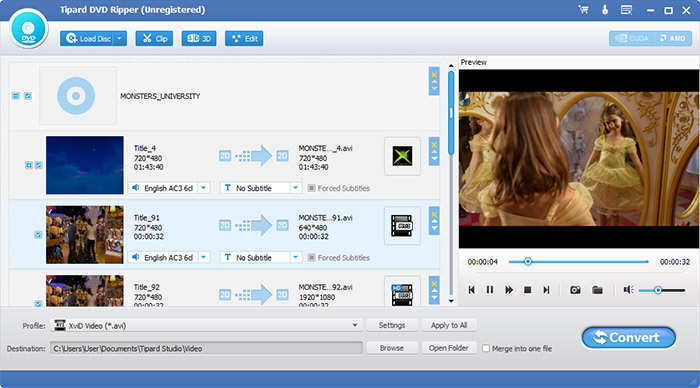The height and width of the screenshot is (388, 700).
Task: Select the MONSTE..._4.avi output name
Action: pyautogui.click(x=325, y=148)
